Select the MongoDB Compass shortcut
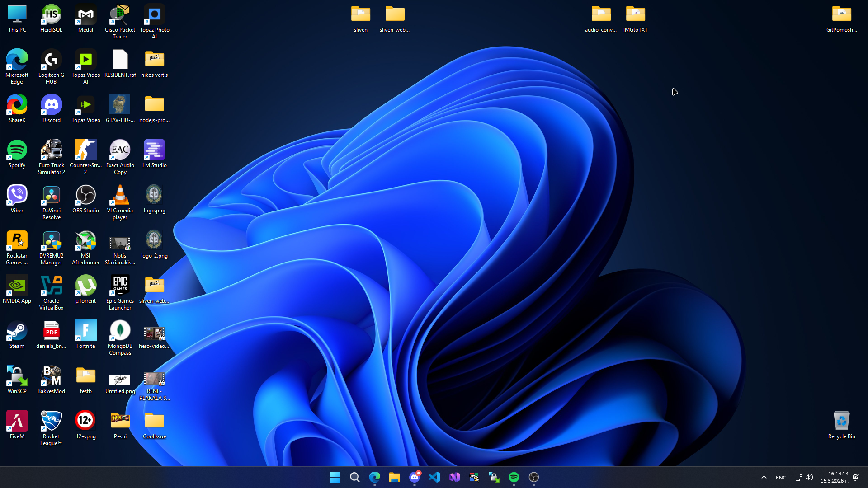868x488 pixels. (x=120, y=338)
